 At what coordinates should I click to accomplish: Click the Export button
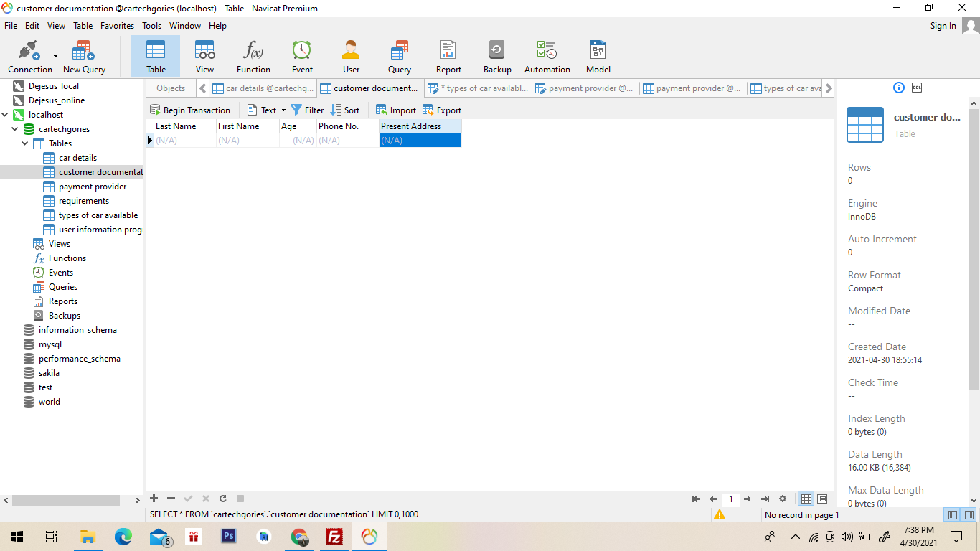pyautogui.click(x=442, y=110)
